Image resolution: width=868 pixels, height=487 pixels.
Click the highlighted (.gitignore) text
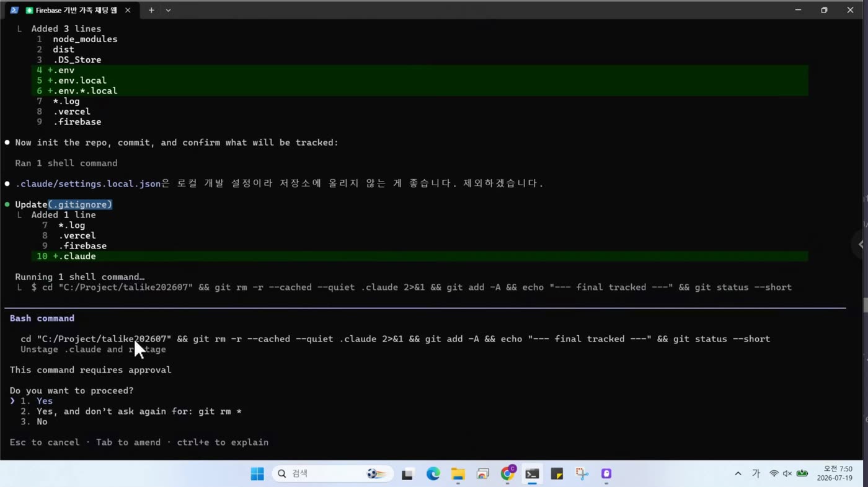80,204
